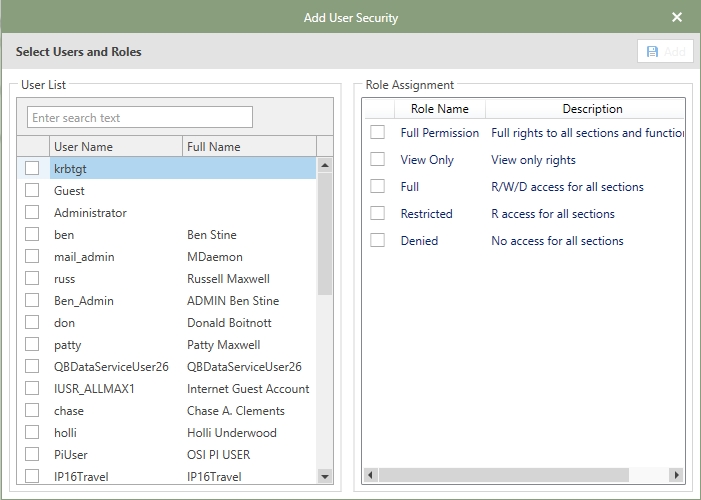The image size is (701, 500).
Task: Click user list scroll up arrow
Action: (325, 165)
